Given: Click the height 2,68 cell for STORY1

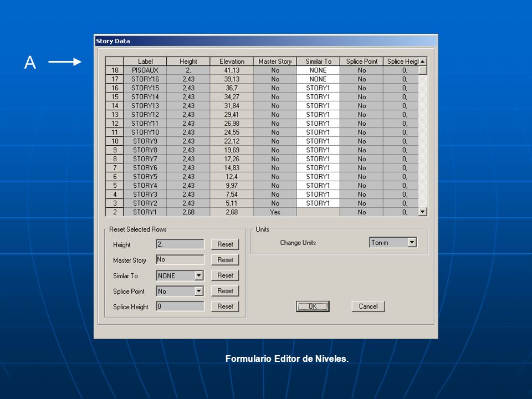Looking at the screenshot, I should (188, 212).
